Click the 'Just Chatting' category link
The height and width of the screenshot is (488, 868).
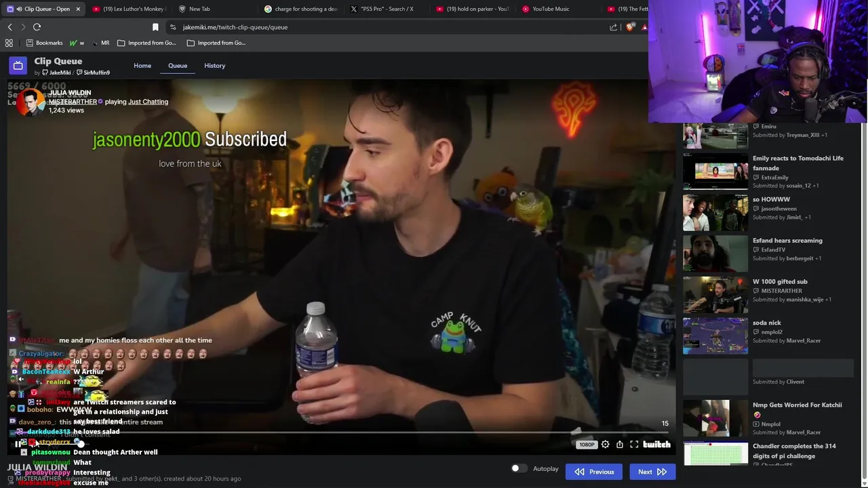tap(148, 102)
